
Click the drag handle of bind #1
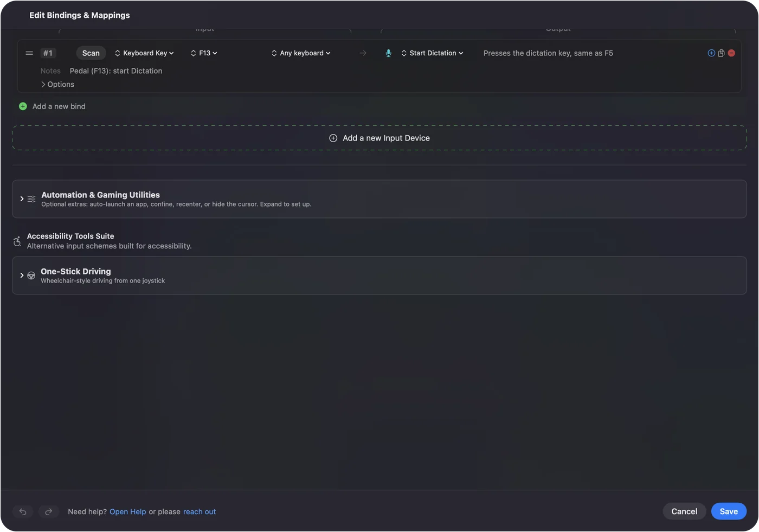[x=29, y=53]
